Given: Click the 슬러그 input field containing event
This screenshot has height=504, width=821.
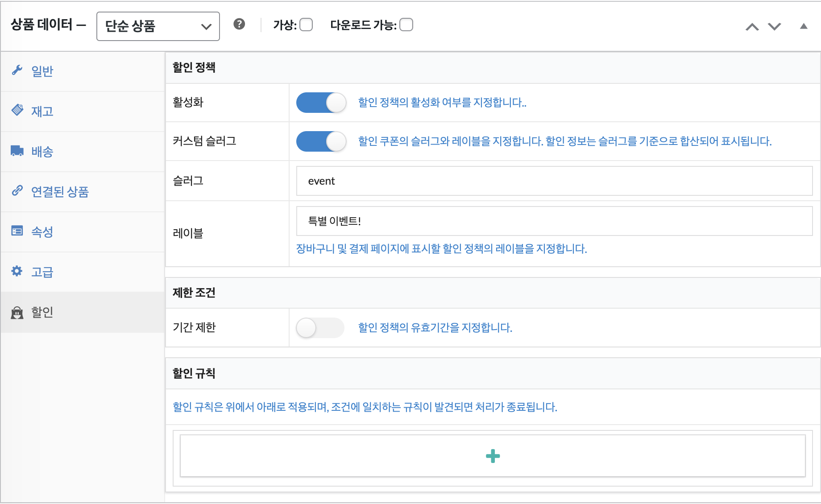Looking at the screenshot, I should pos(554,181).
